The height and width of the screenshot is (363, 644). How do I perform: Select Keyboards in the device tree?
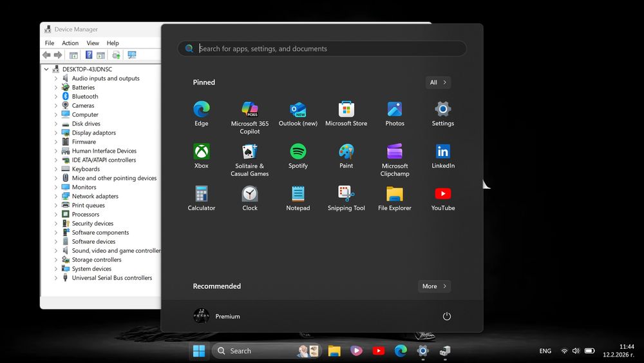tap(86, 169)
